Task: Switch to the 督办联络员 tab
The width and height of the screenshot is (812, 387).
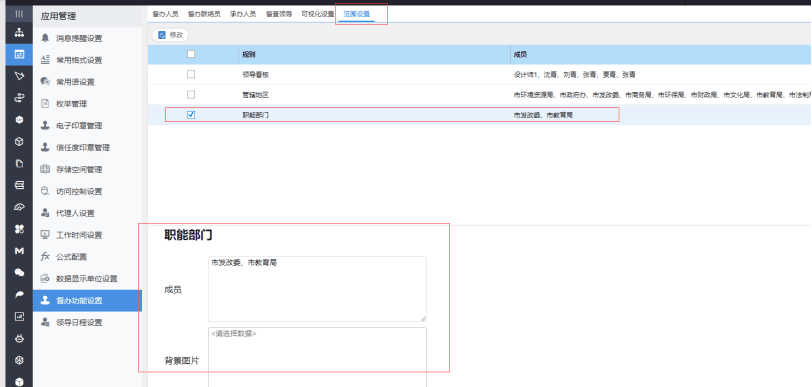Action: click(204, 14)
